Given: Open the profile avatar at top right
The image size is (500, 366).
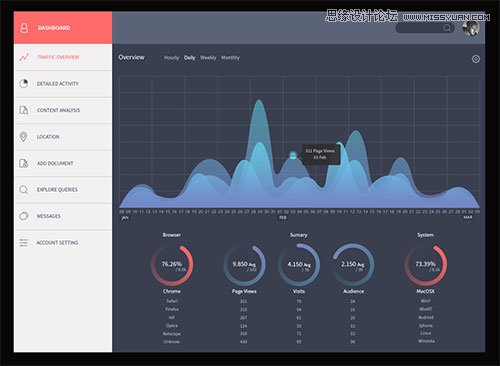Looking at the screenshot, I should pyautogui.click(x=471, y=28).
